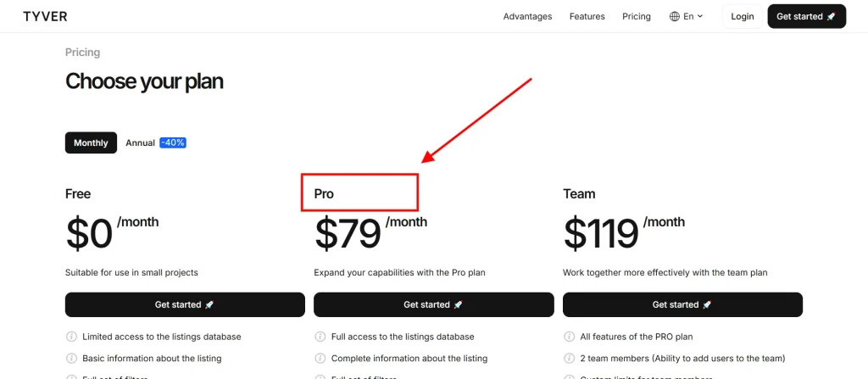Click info icon beside Full access feature

[x=320, y=337]
